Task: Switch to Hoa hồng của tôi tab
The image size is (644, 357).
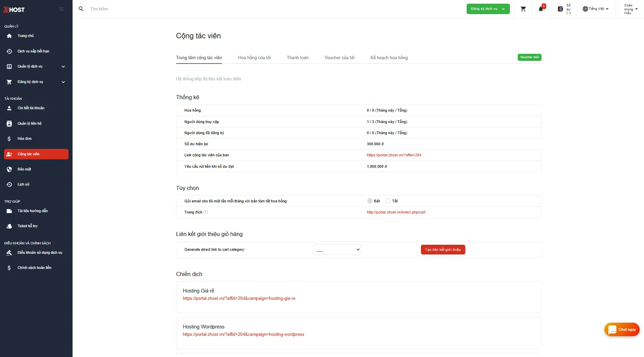Action: (x=254, y=58)
